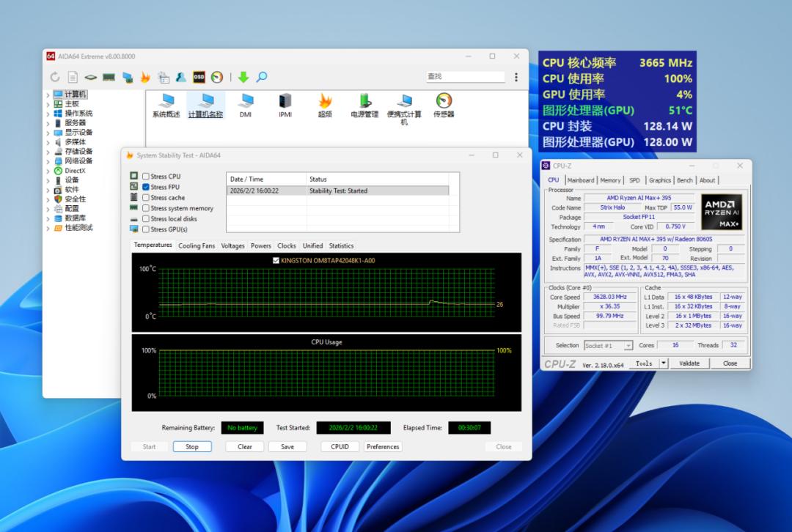792x532 pixels.
Task: Open the 超频 overclock flame icon
Action: [x=325, y=101]
